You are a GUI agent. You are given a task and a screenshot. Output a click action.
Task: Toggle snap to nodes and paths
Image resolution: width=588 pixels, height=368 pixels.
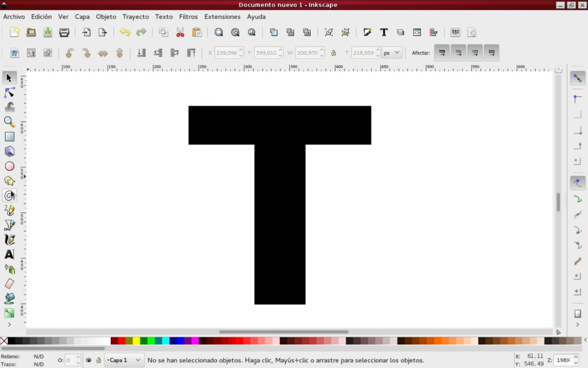(x=578, y=183)
